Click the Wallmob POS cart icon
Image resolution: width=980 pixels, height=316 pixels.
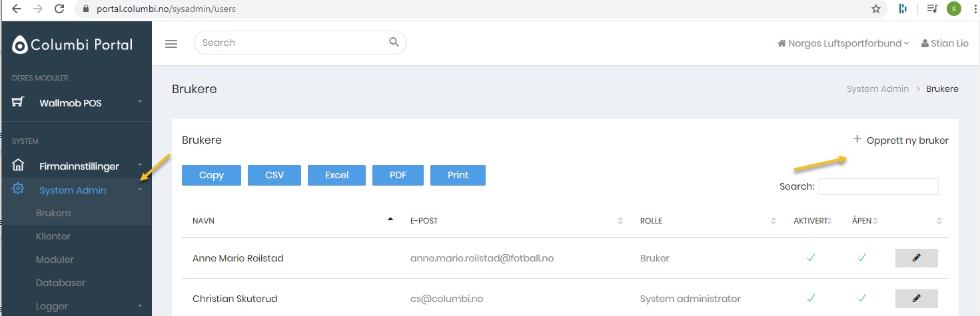coord(19,102)
